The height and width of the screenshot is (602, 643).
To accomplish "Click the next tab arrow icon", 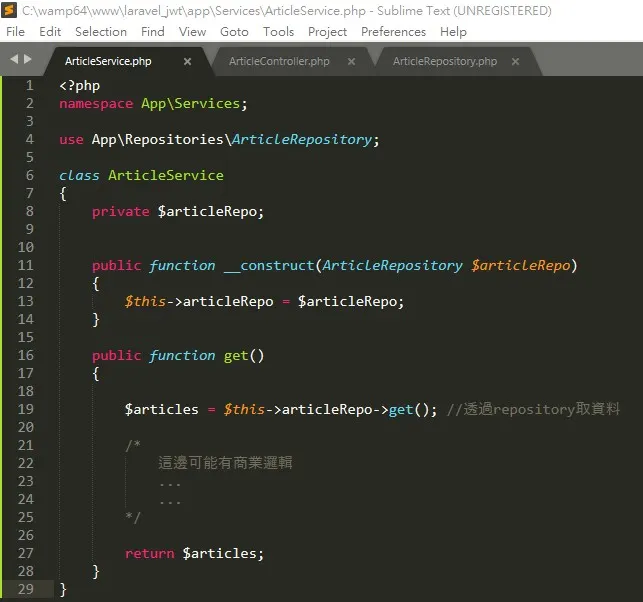I will pyautogui.click(x=27, y=59).
